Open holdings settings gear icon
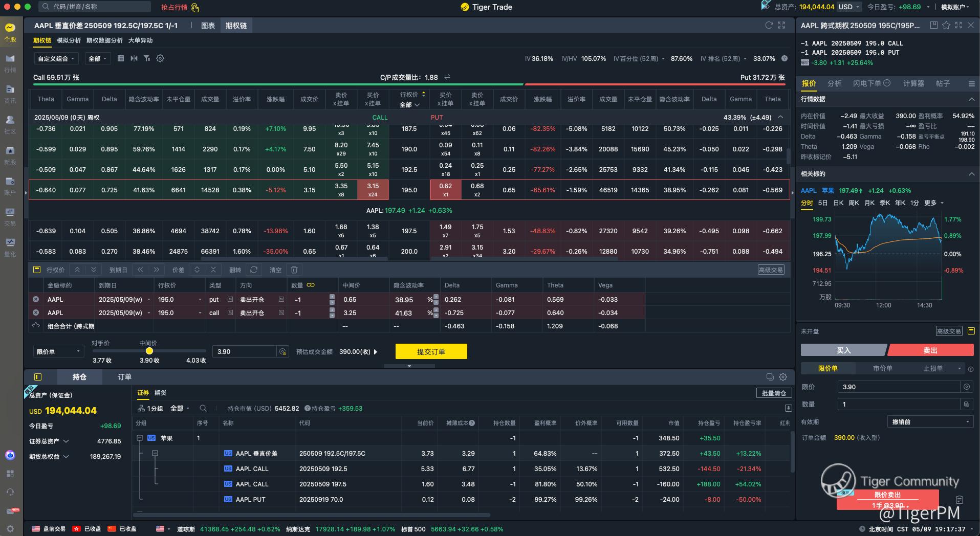The height and width of the screenshot is (536, 980). click(x=783, y=377)
